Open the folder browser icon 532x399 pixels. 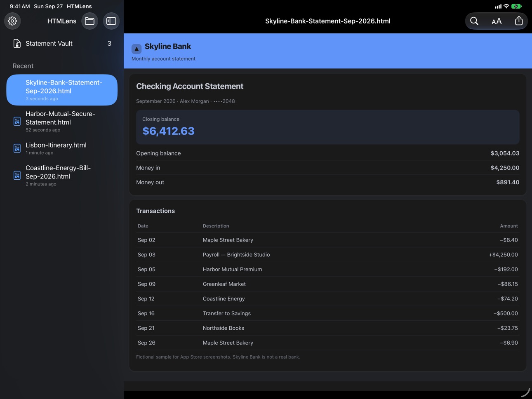89,21
